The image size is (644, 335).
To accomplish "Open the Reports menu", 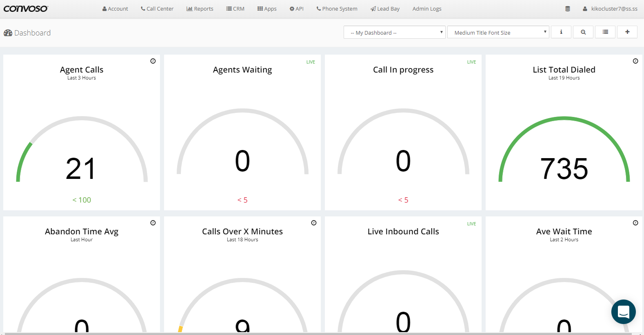I will click(x=200, y=9).
